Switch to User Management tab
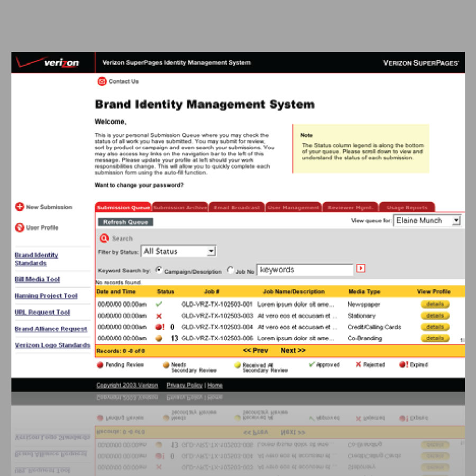This screenshot has height=476, width=476. 294,207
